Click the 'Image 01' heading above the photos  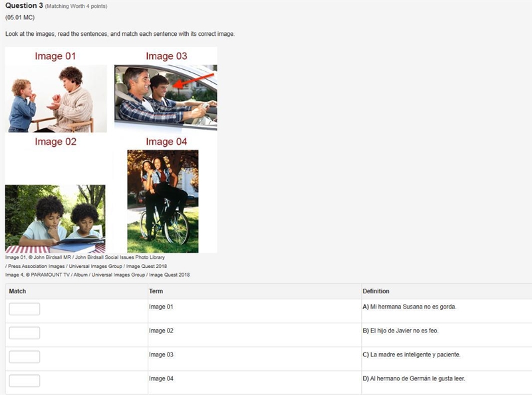click(55, 56)
